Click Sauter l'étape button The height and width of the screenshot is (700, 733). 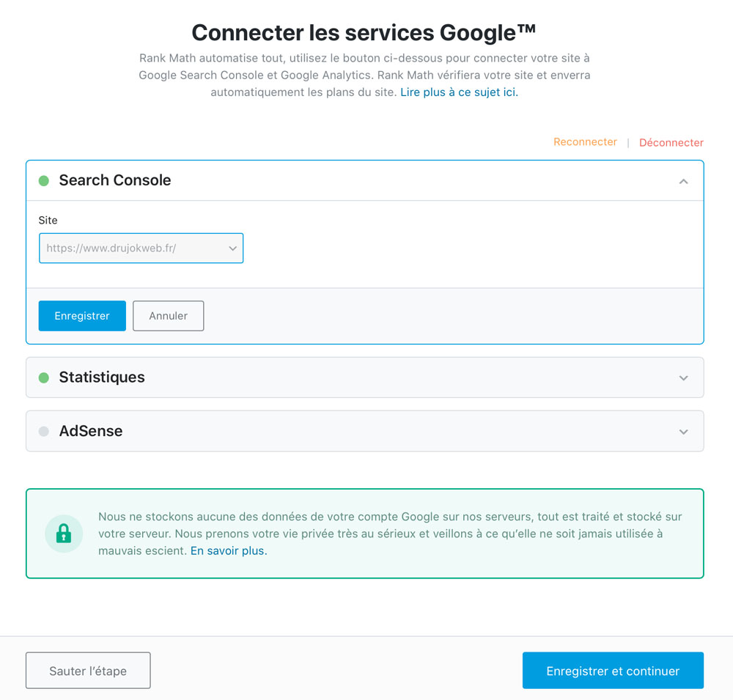(88, 671)
